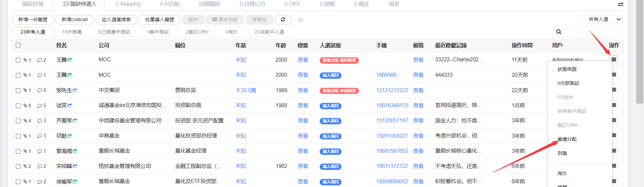Open hamburger action menu in first 王舞 row

[x=613, y=60]
